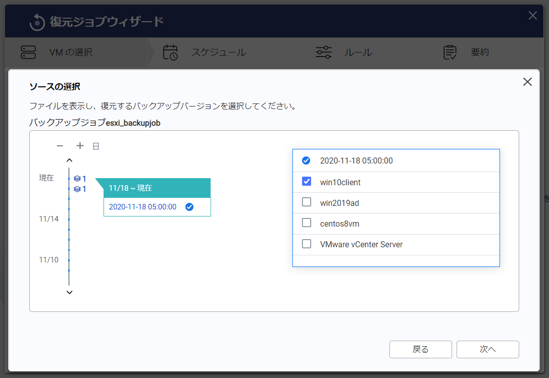Screen dimensions: 549x378
Task: Click the restore job wizard title icon
Action: [x=37, y=22]
